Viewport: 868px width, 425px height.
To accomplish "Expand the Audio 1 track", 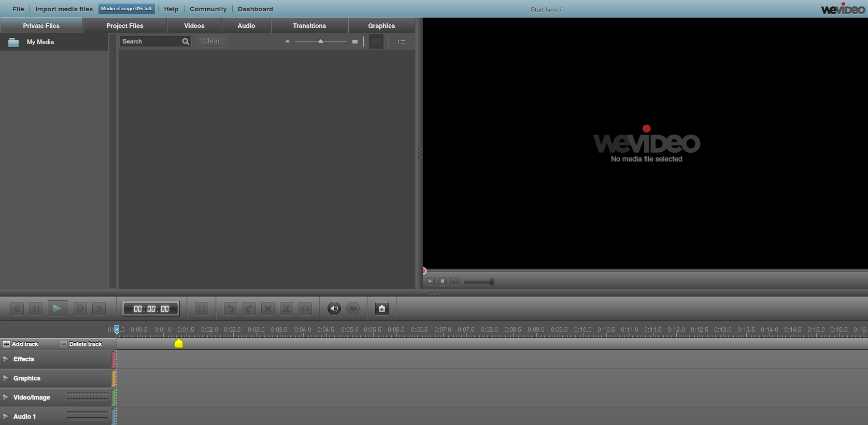I will (x=6, y=416).
